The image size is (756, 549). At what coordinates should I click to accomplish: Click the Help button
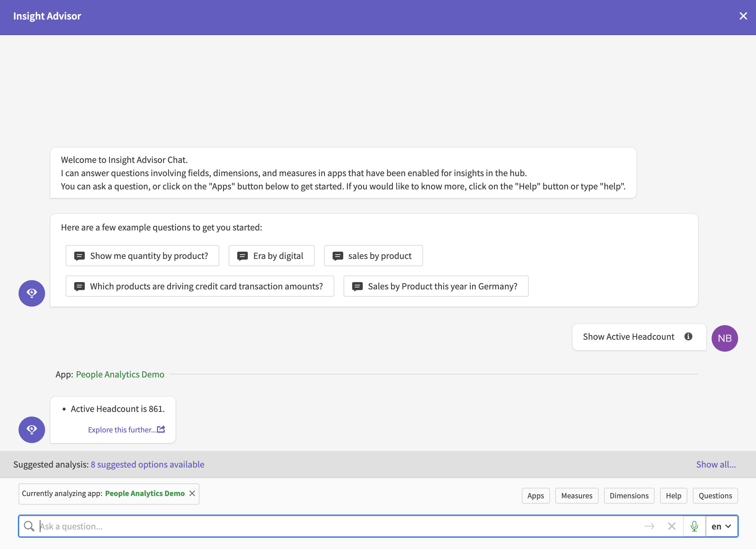point(673,495)
